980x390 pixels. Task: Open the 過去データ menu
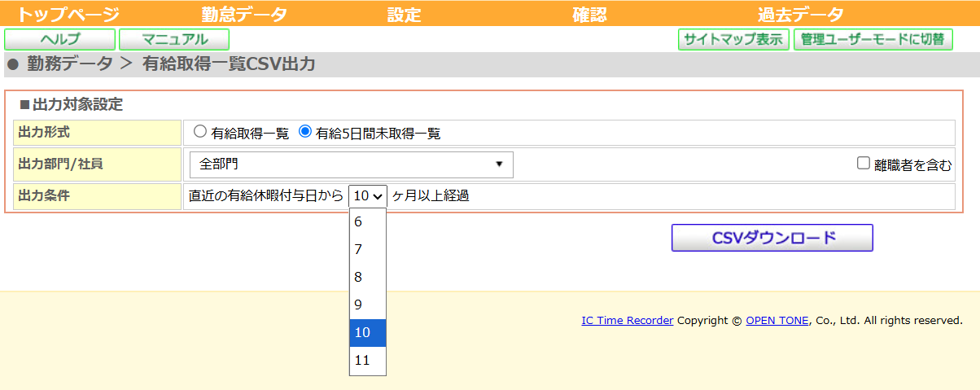[800, 14]
